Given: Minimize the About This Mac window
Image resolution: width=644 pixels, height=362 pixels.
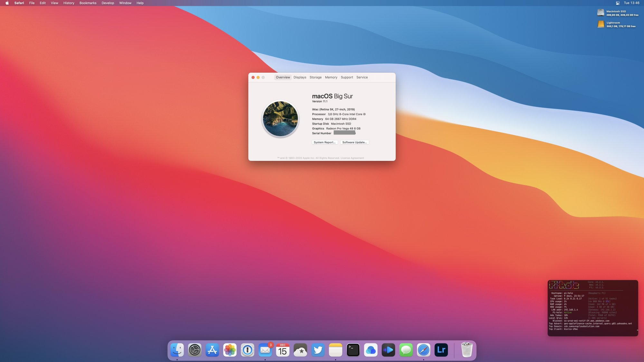Looking at the screenshot, I should click(258, 77).
